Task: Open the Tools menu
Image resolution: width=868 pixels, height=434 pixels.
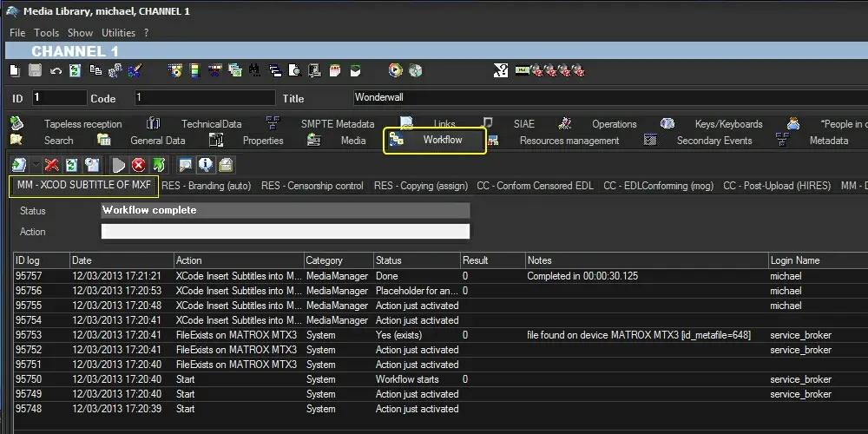Action: pyautogui.click(x=47, y=33)
